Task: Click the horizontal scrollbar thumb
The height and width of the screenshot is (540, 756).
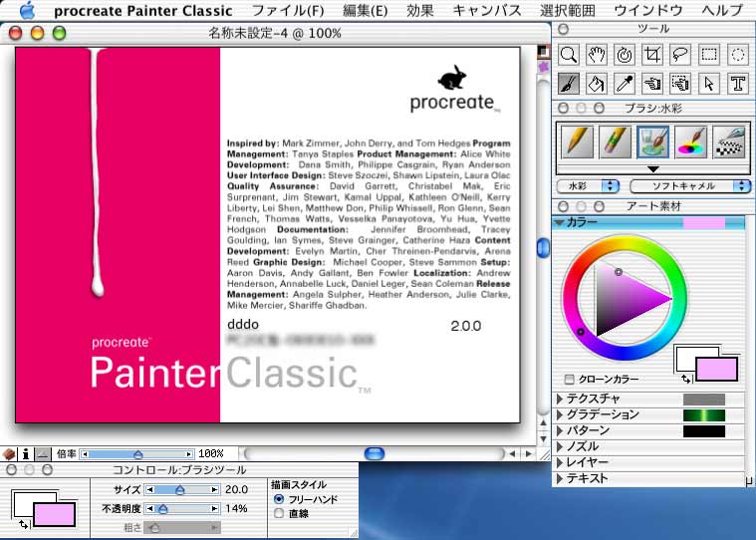Action: (375, 453)
